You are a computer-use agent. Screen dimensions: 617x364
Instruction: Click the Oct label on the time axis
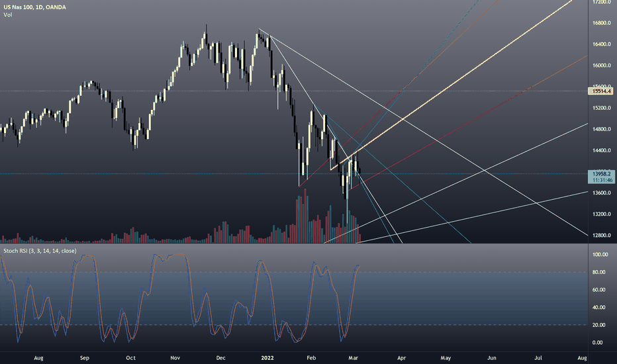click(130, 358)
